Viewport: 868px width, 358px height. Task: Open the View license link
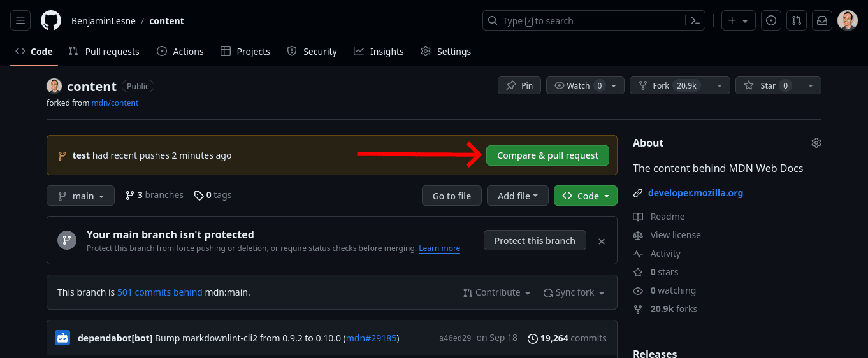coord(667,235)
